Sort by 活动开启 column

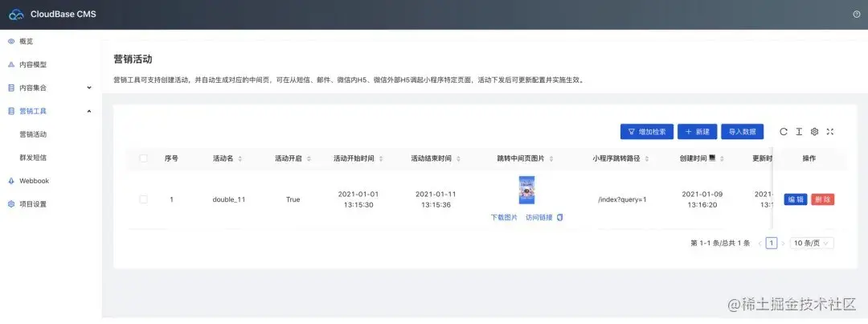[x=309, y=159]
